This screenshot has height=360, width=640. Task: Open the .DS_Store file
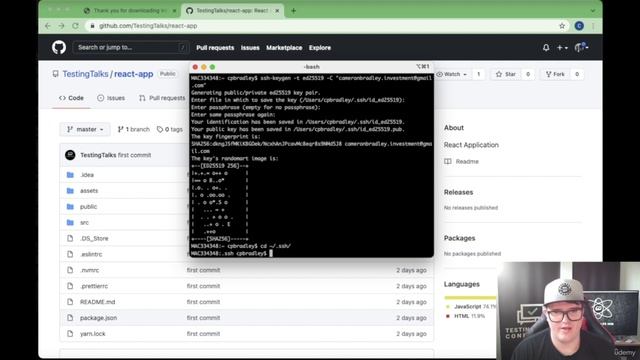point(94,238)
